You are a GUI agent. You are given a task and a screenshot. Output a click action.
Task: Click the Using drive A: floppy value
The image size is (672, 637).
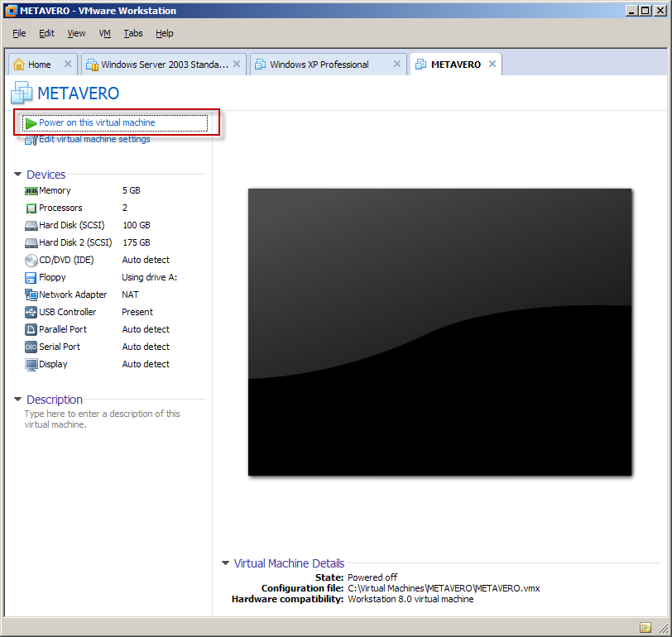click(x=150, y=277)
